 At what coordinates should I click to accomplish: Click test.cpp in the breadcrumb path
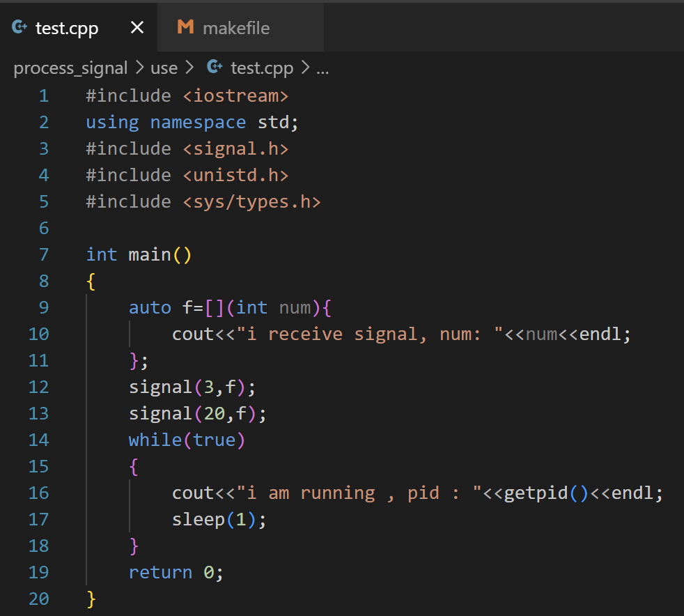pos(262,68)
